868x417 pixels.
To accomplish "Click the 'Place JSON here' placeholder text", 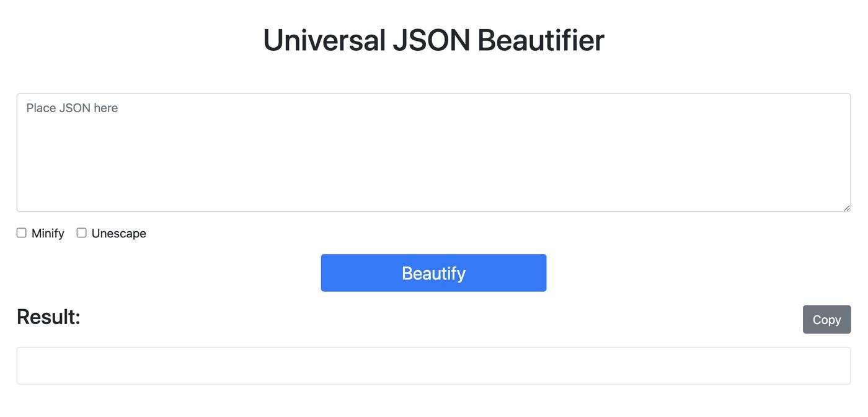I will [72, 108].
